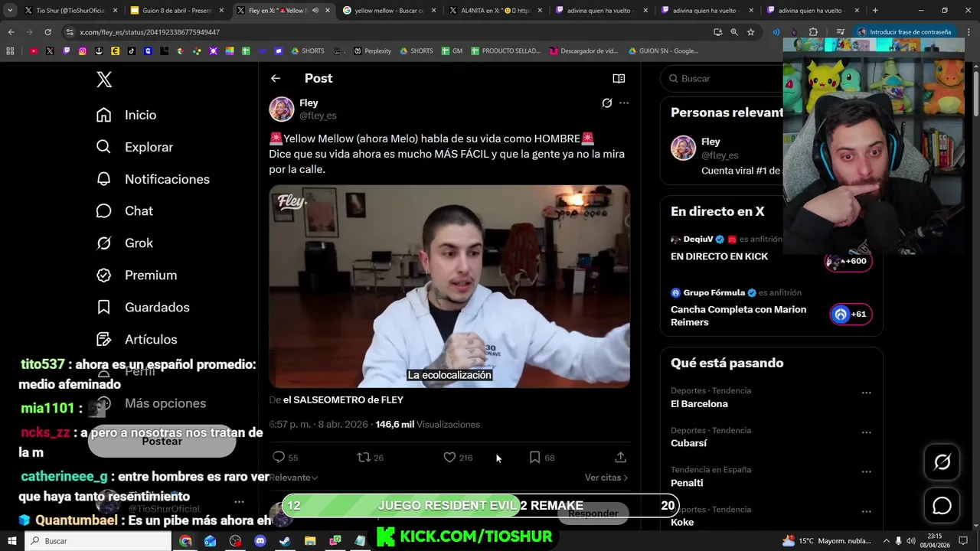Open the browser zoom magnifier icon
Viewport: 980px width, 551px height.
pyautogui.click(x=734, y=32)
